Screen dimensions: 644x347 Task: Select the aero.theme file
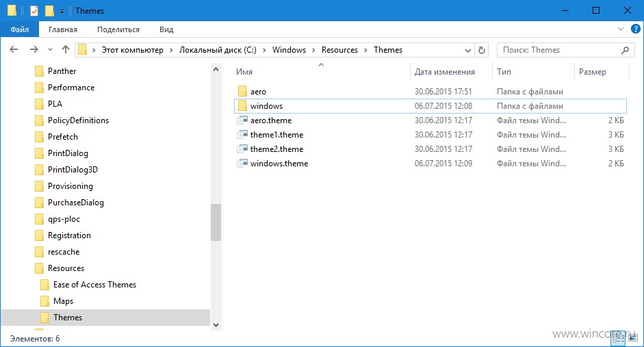[430, 120]
